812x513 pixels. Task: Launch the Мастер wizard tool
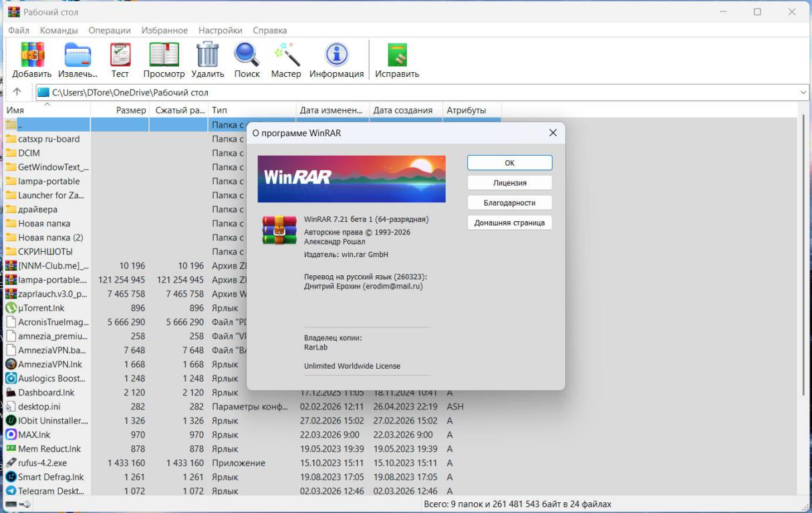[x=286, y=55]
